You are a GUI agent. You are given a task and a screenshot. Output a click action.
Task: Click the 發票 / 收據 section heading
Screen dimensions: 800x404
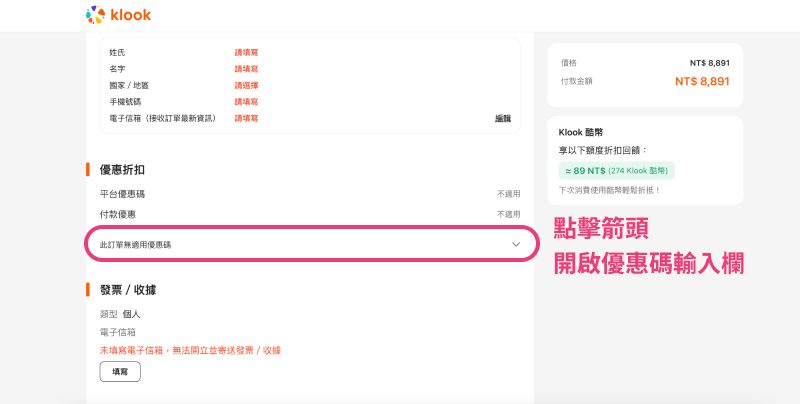128,290
